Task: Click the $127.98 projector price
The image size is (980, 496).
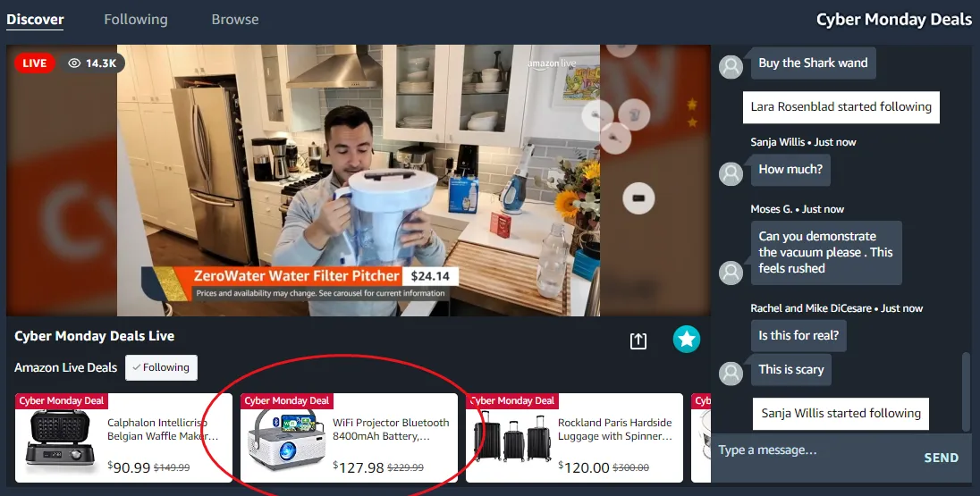Action: point(359,467)
